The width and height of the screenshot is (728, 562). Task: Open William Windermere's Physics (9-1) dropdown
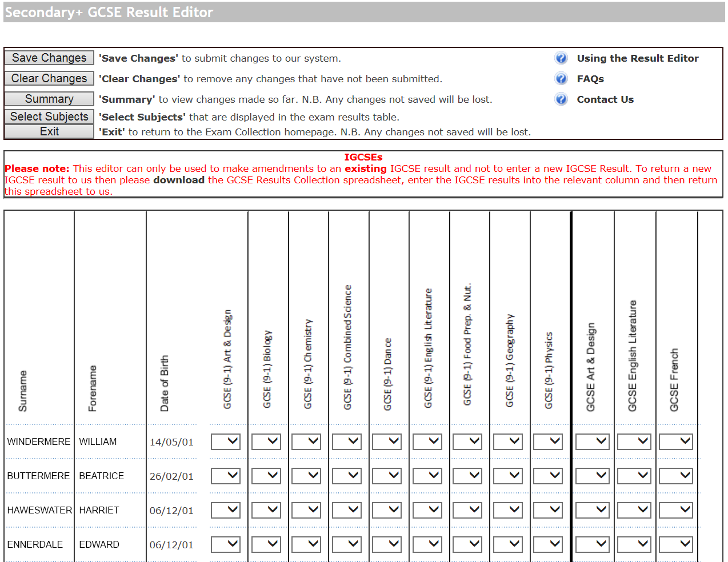[548, 441]
